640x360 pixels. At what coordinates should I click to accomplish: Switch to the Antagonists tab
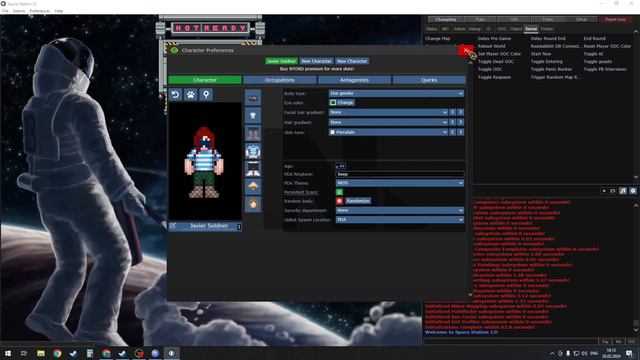[x=354, y=80]
